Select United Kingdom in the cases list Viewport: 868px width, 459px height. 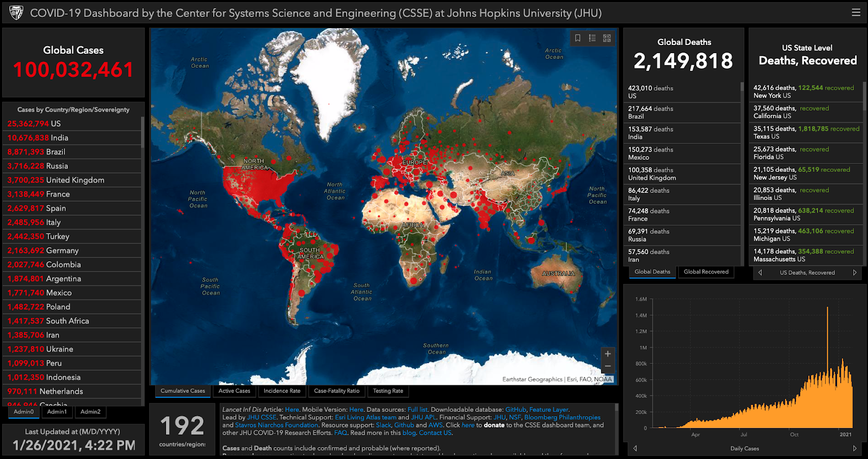[72, 180]
